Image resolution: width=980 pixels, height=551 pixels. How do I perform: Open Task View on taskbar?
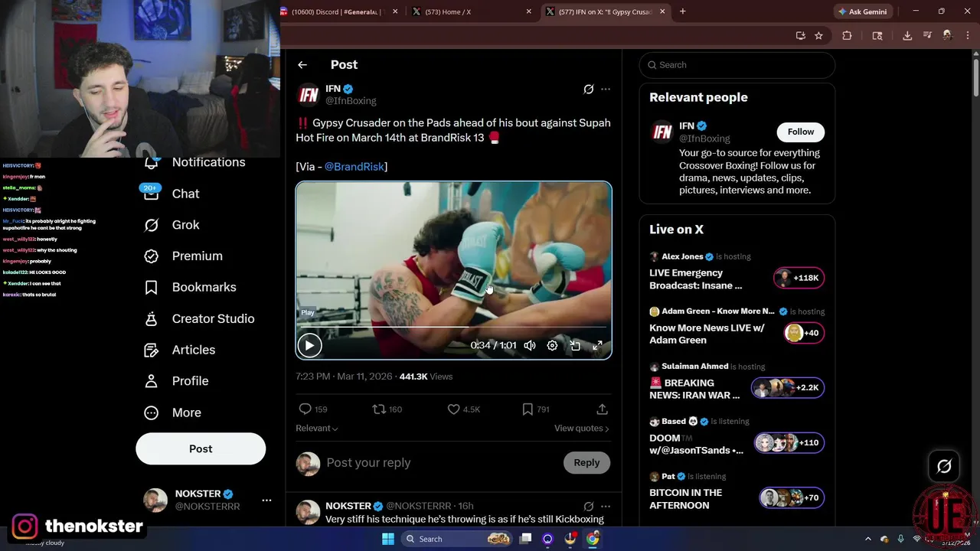525,539
